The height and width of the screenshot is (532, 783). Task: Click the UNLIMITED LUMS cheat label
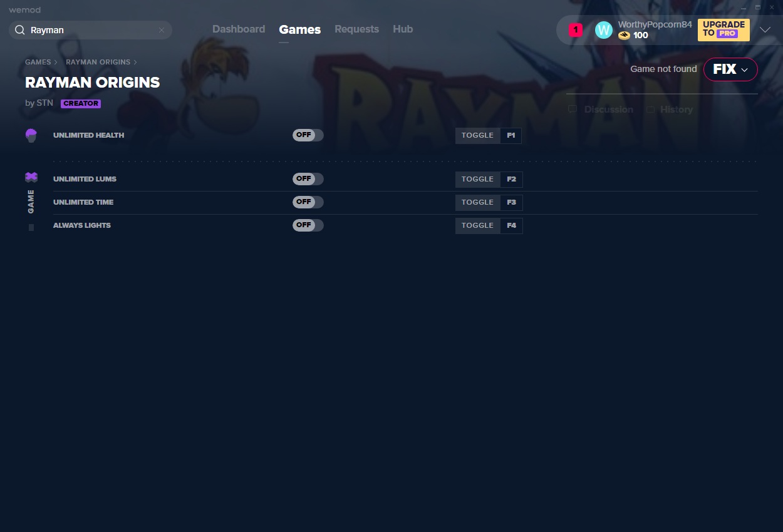tap(85, 179)
